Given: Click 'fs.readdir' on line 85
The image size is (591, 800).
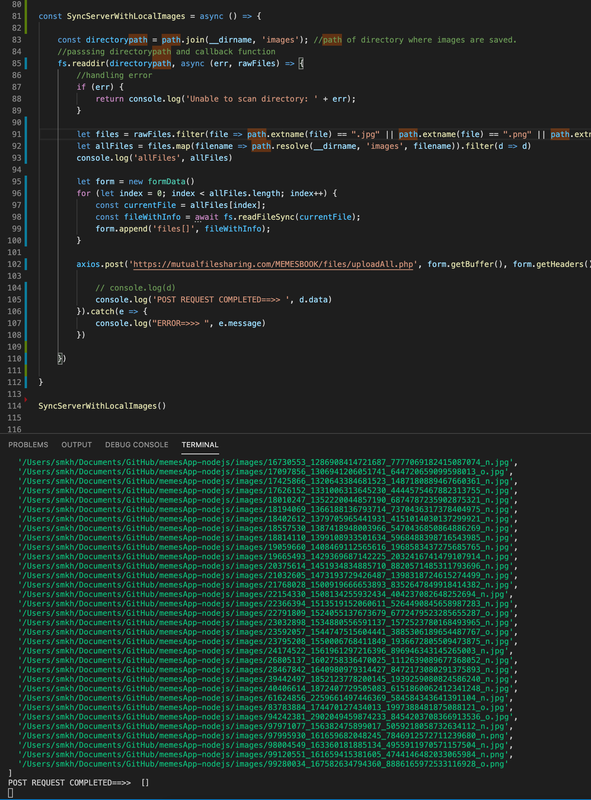Looking at the screenshot, I should [x=80, y=63].
